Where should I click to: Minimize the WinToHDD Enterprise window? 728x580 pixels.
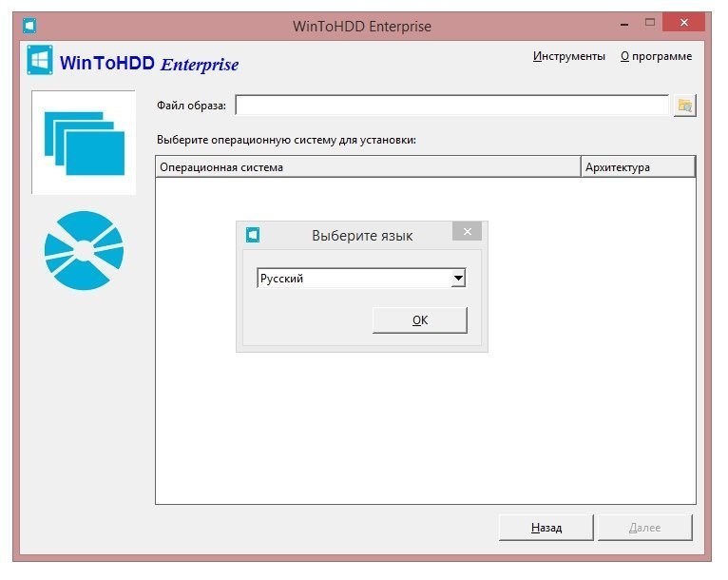click(x=624, y=23)
